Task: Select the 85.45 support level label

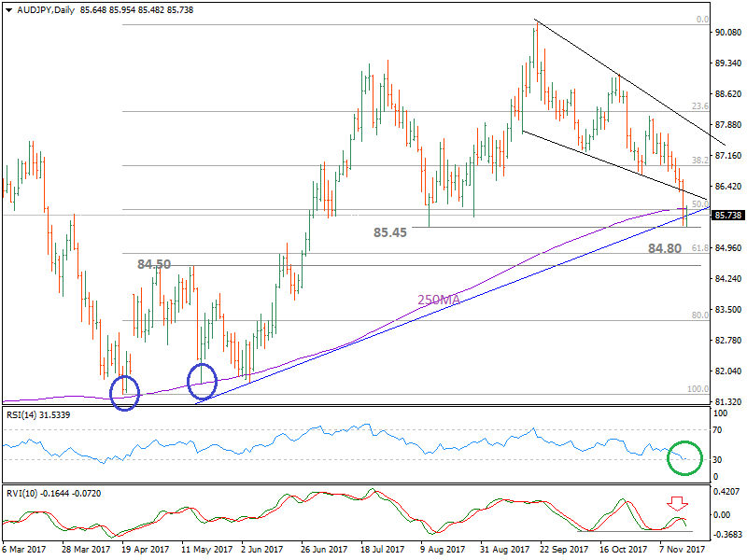Action: (388, 232)
